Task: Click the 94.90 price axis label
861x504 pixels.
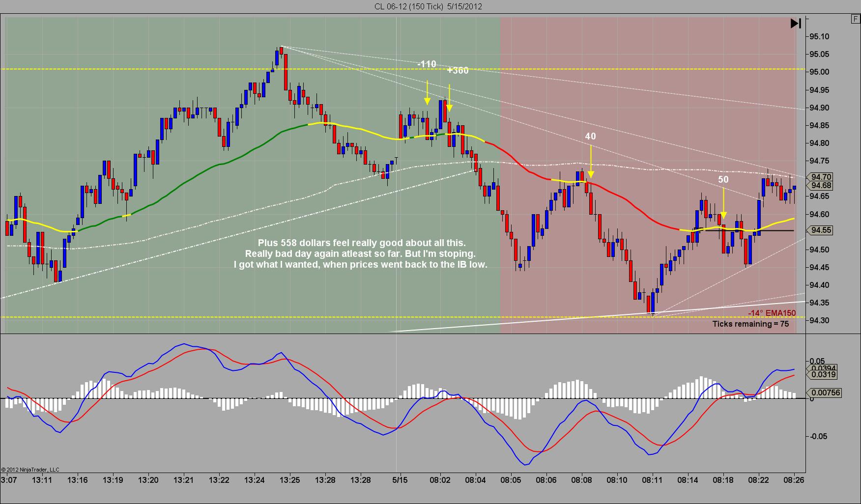Action: (819, 108)
